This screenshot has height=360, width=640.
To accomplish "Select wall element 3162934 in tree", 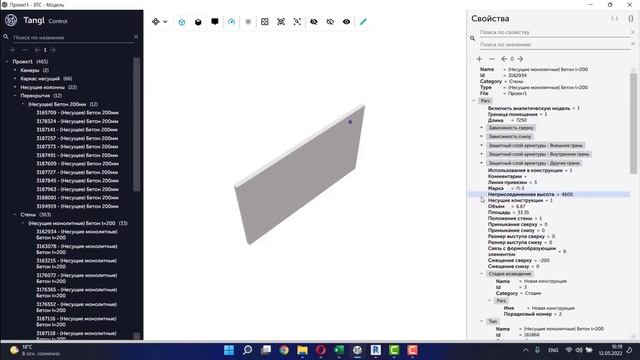I will pyautogui.click(x=77, y=234).
